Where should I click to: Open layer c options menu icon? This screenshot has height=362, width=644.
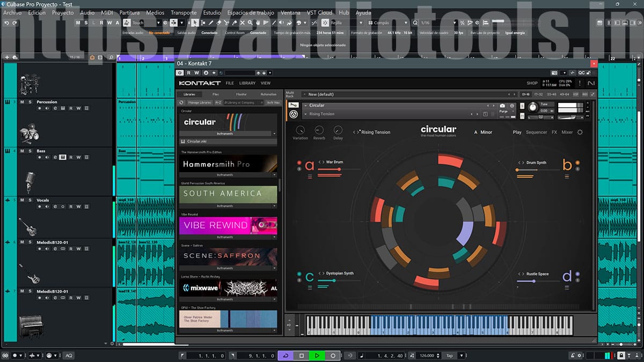click(x=310, y=288)
